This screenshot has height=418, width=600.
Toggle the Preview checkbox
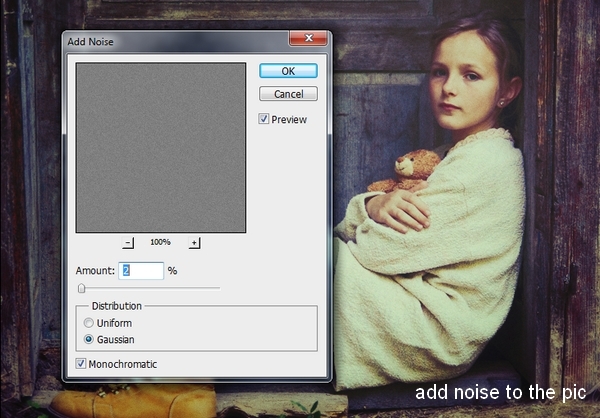264,119
